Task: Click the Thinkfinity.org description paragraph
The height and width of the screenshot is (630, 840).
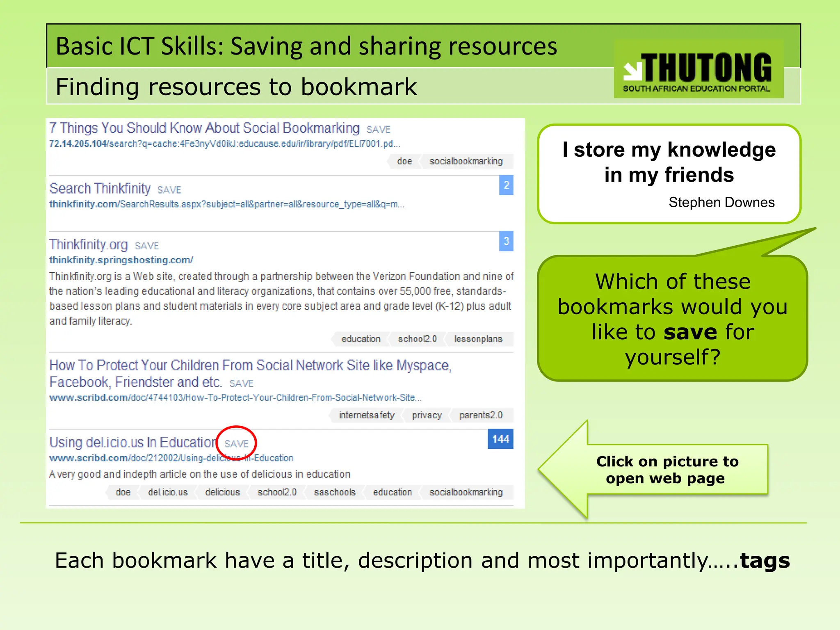Action: coord(281,299)
